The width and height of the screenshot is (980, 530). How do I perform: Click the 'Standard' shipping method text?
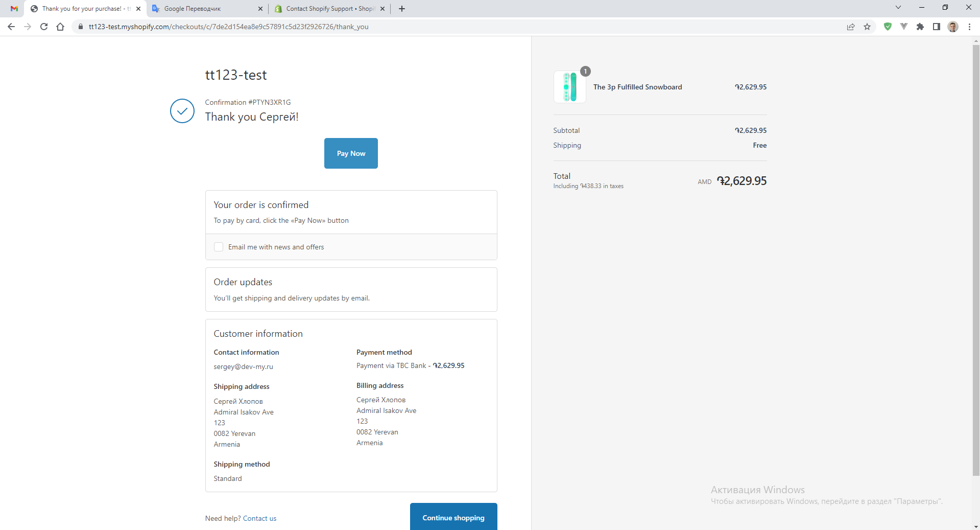228,478
